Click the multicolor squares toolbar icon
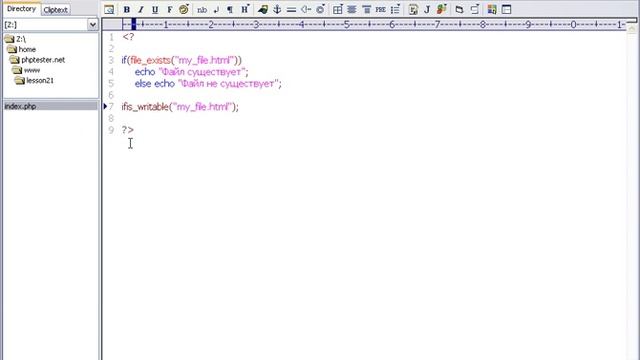 (x=492, y=9)
